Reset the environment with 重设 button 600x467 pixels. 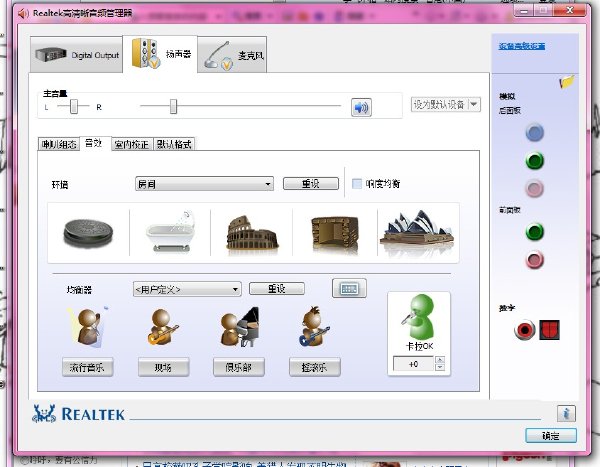tap(311, 184)
